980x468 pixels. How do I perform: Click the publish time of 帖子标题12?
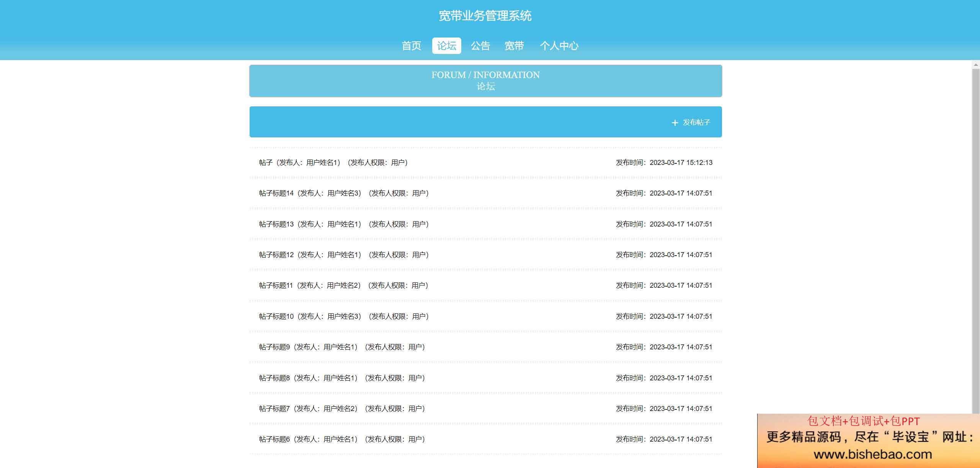(x=664, y=255)
